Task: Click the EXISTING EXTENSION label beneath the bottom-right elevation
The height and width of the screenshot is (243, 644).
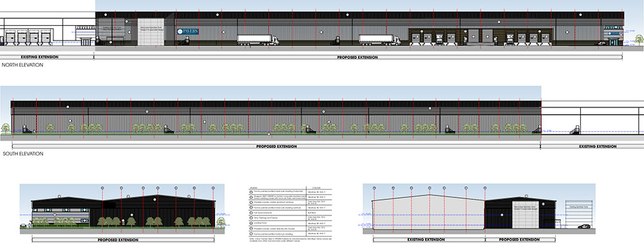Action: point(426,239)
